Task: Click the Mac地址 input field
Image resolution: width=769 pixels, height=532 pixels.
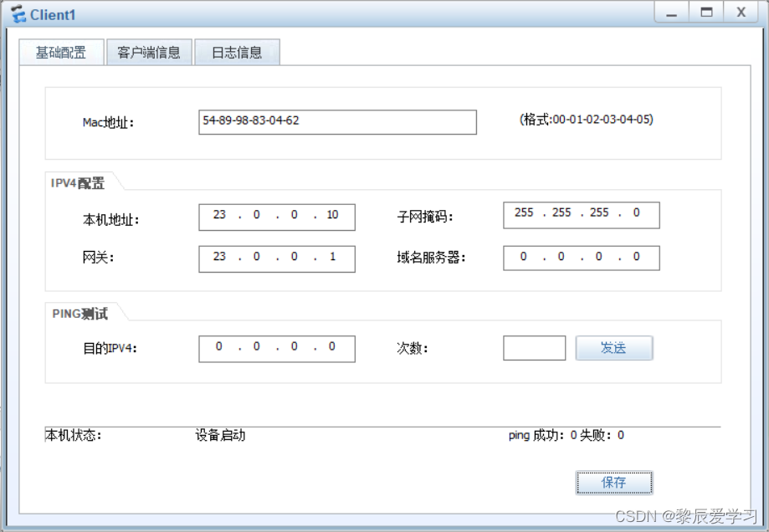Action: [x=337, y=122]
